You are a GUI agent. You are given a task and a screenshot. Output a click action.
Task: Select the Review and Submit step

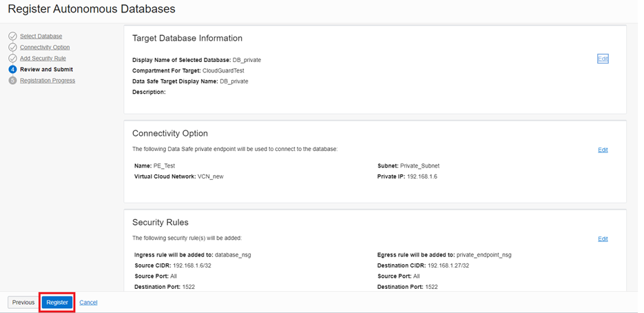(x=46, y=69)
